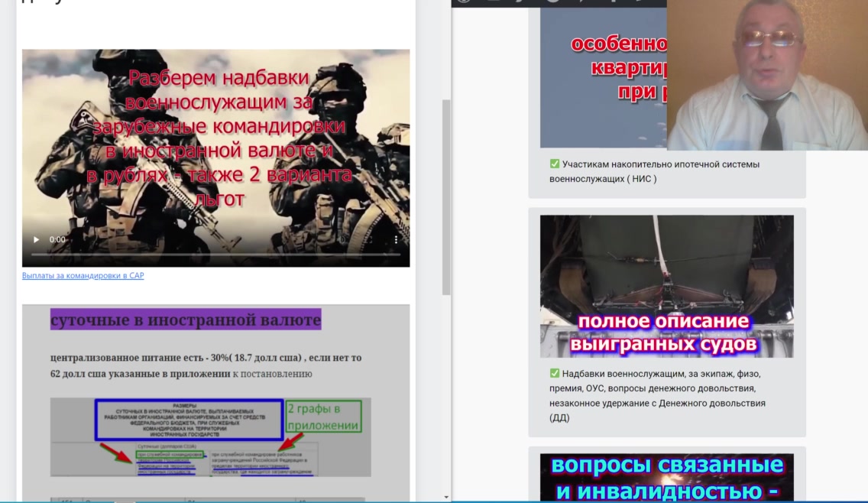Click the scroll-down arrow under left pane
This screenshot has width=868, height=503.
[446, 497]
